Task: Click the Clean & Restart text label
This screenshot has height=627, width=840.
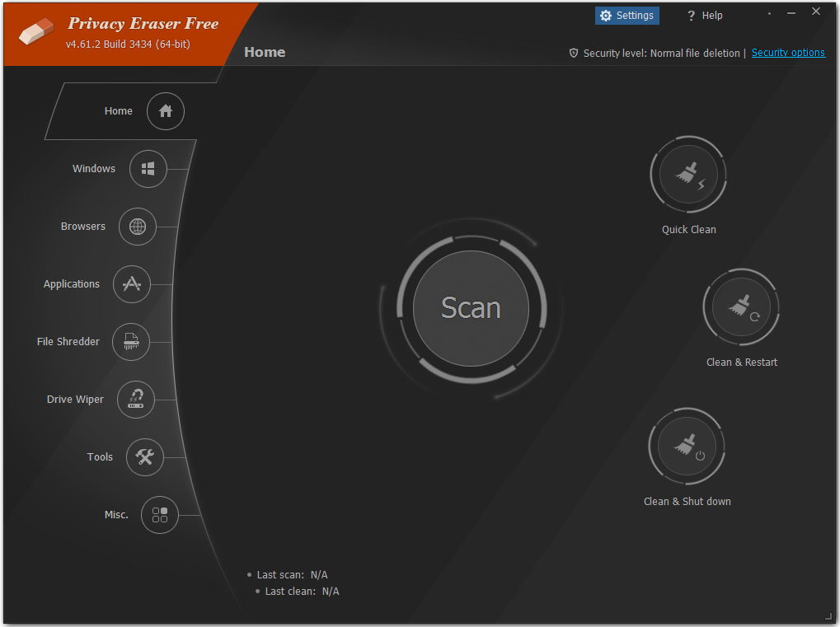Action: tap(741, 363)
